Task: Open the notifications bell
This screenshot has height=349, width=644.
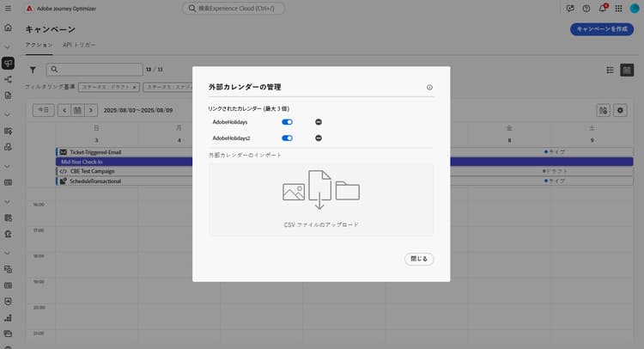Action: pos(603,9)
